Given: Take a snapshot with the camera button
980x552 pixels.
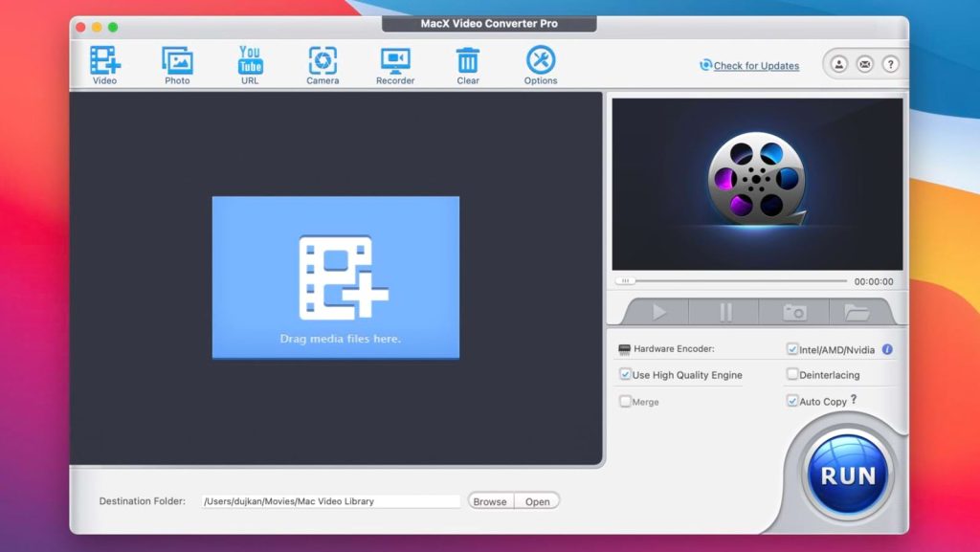Looking at the screenshot, I should pos(794,312).
